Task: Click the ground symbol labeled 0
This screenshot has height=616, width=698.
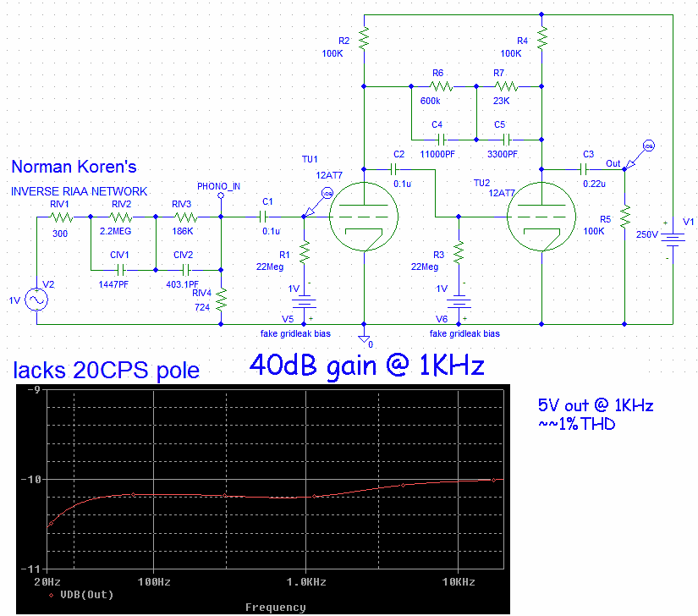Action: (364, 339)
